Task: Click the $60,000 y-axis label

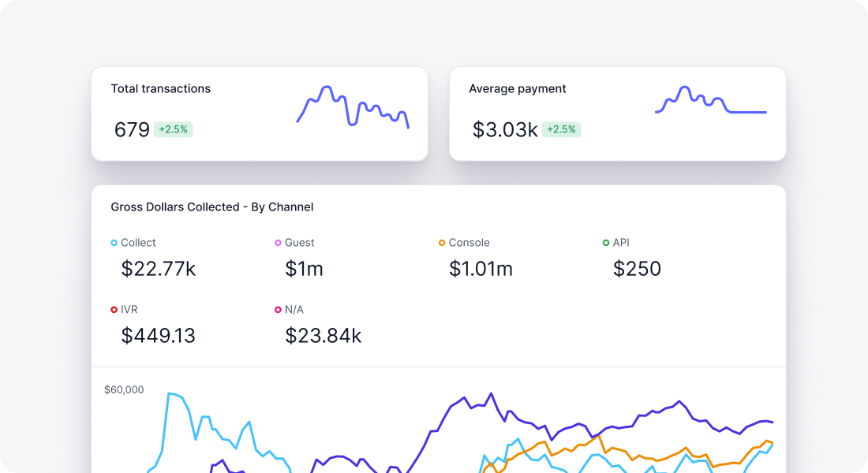Action: pyautogui.click(x=124, y=390)
